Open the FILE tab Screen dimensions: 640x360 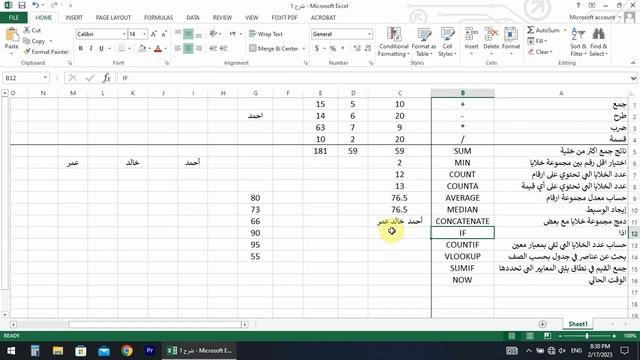point(13,18)
